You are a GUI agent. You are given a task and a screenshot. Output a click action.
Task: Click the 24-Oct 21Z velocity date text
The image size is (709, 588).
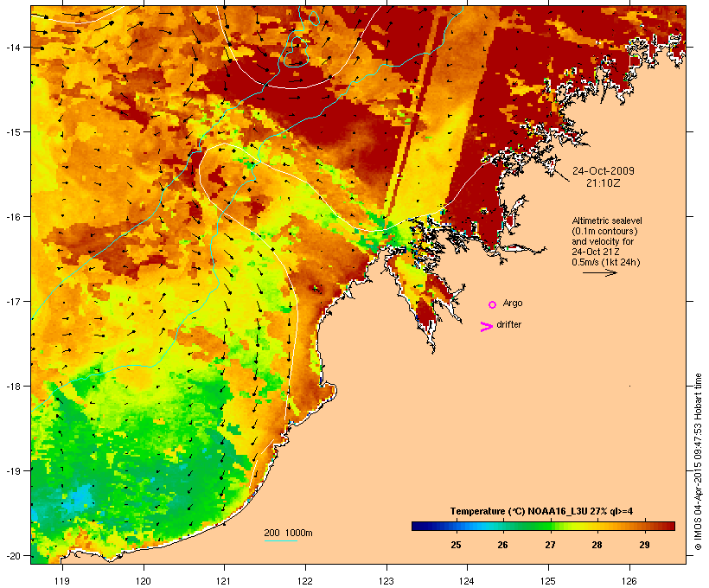tap(596, 252)
